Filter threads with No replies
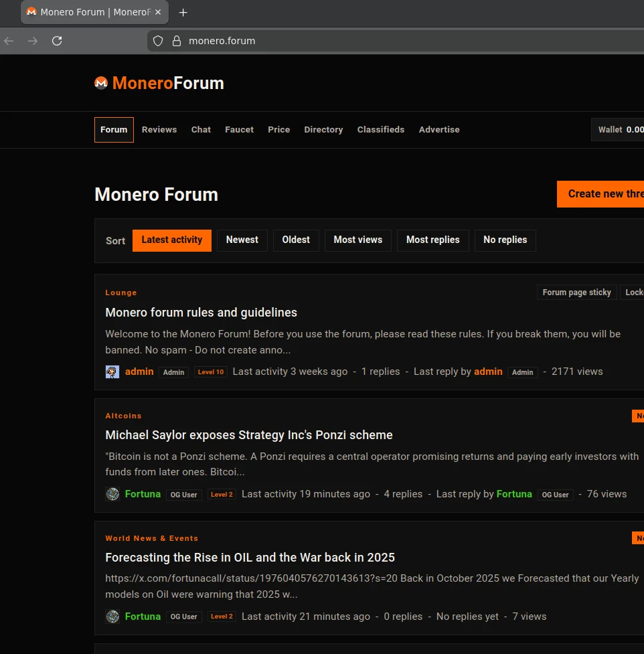Image resolution: width=644 pixels, height=654 pixels. 505,240
